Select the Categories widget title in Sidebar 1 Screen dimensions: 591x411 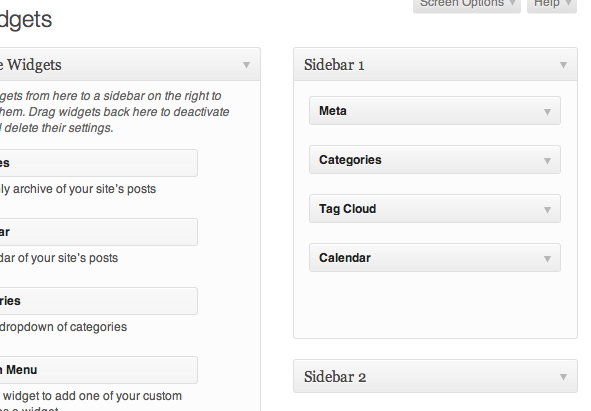(x=350, y=160)
